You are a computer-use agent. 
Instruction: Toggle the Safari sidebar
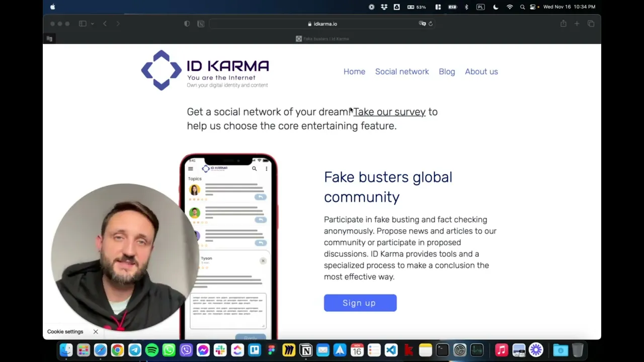[x=83, y=24]
